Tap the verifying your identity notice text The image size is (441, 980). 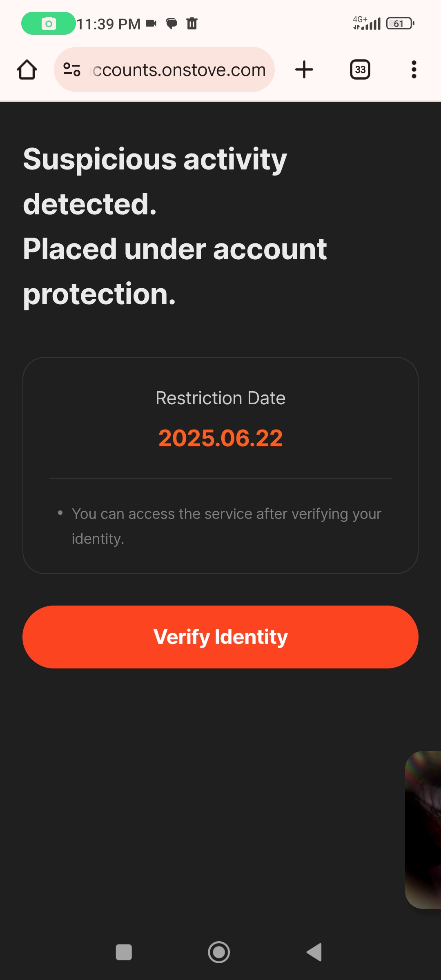(x=226, y=526)
